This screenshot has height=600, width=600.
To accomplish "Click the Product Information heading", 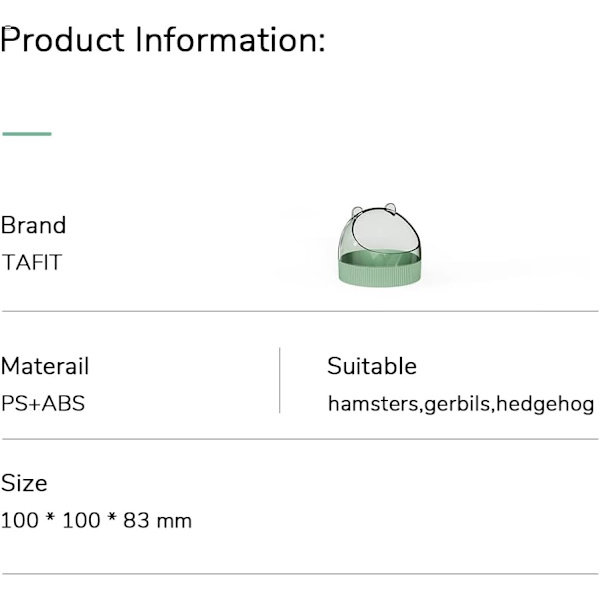I will click(x=163, y=40).
